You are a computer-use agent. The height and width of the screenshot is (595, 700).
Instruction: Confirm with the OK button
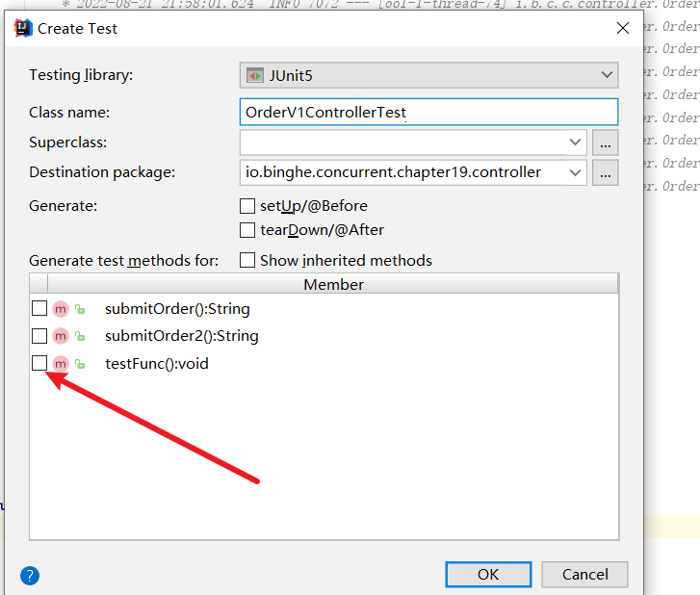click(488, 574)
